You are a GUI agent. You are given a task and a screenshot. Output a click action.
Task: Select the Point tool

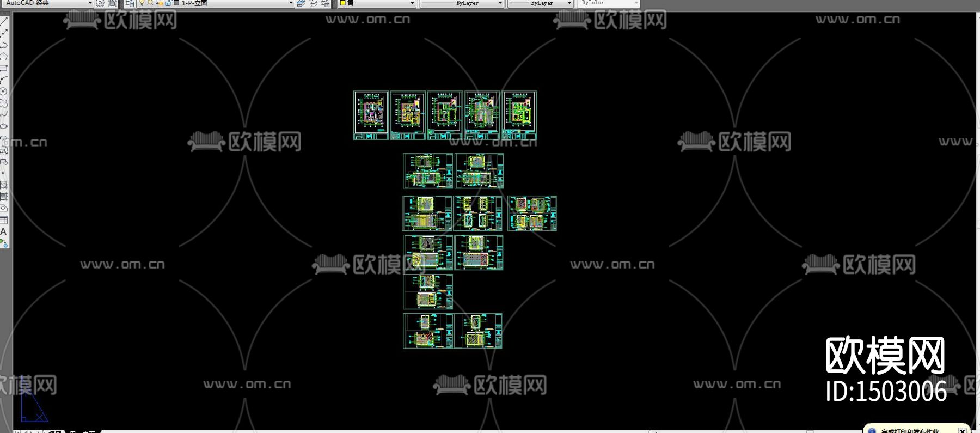(x=4, y=173)
